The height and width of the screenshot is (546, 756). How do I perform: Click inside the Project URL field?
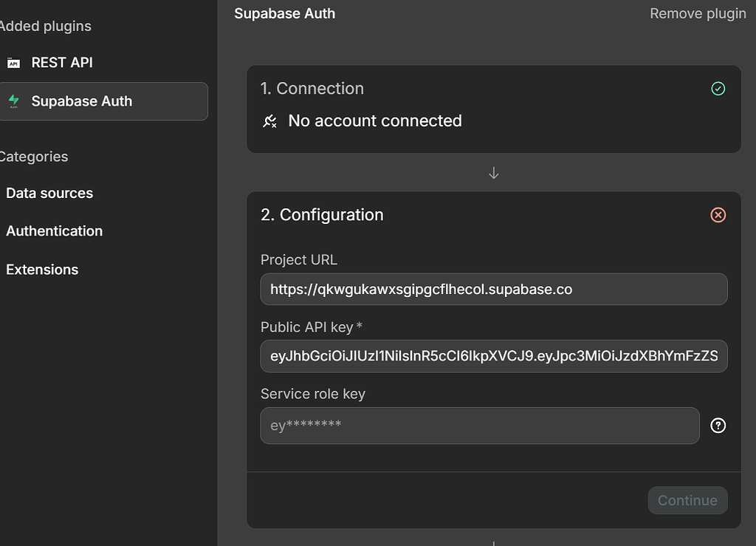pyautogui.click(x=493, y=289)
